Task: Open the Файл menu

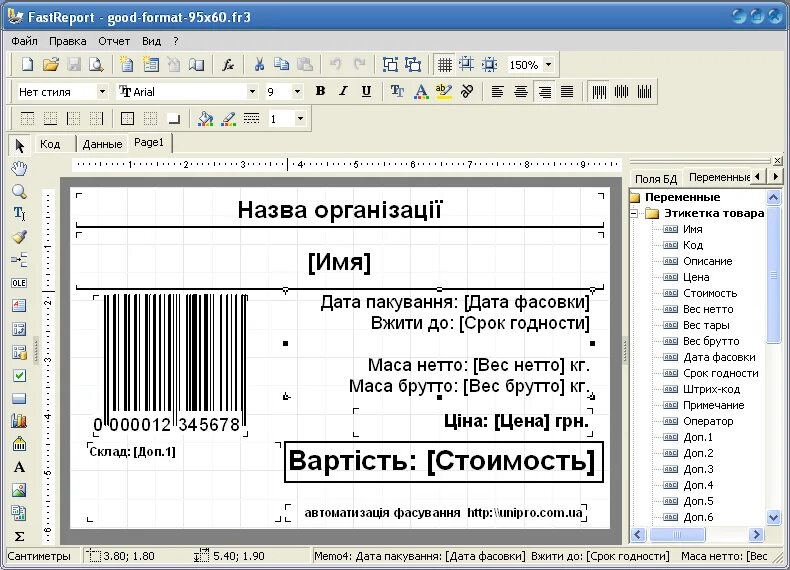Action: tap(24, 41)
